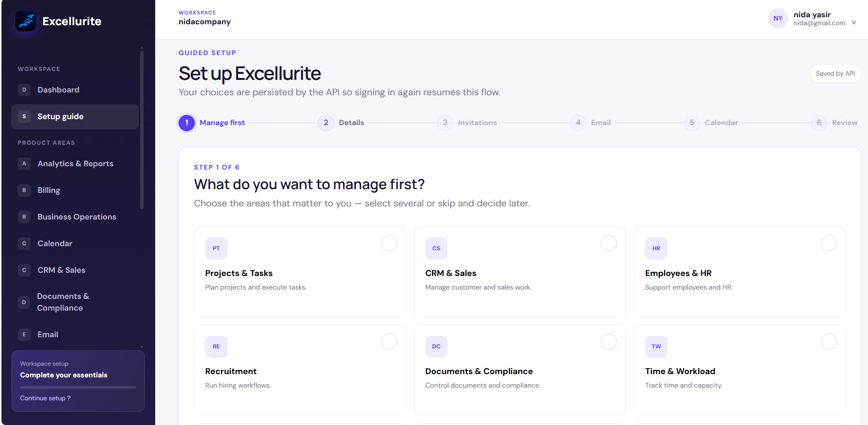Click the TW badge on Time & Workload card
The height and width of the screenshot is (425, 868).
point(656,347)
